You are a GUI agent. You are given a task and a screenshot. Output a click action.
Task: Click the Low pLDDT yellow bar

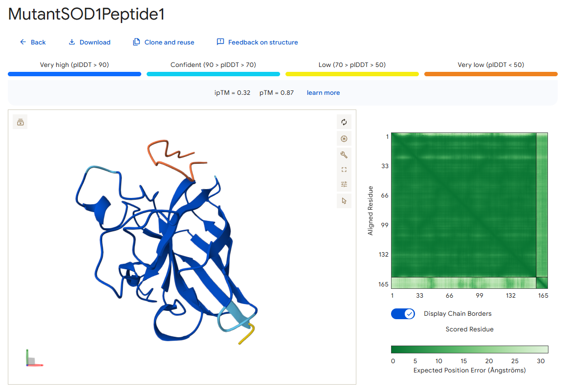352,74
